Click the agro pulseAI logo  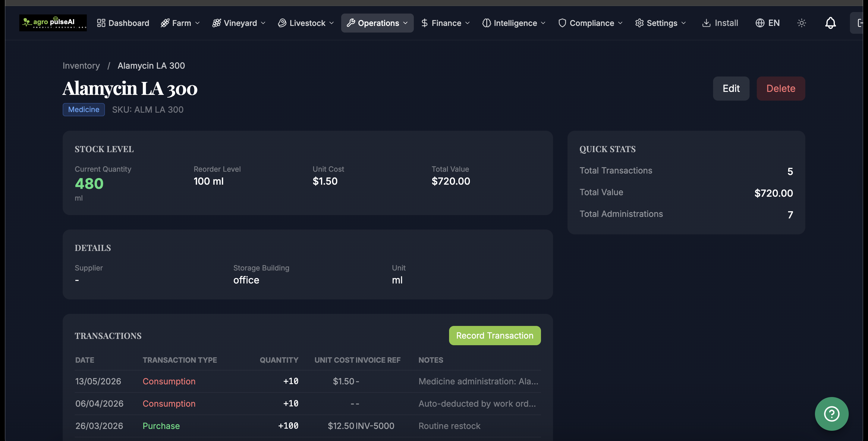pyautogui.click(x=53, y=23)
